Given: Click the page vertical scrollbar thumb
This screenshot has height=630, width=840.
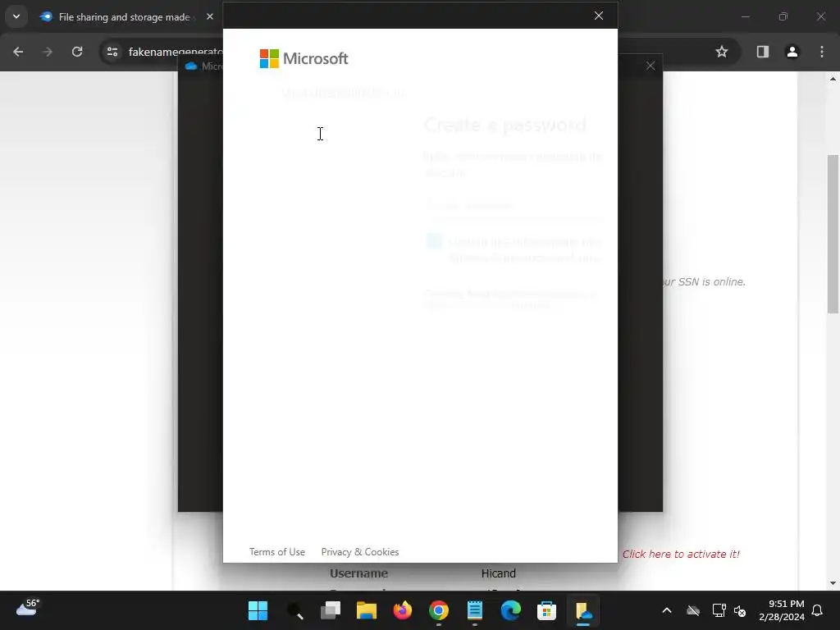Looking at the screenshot, I should (x=833, y=234).
